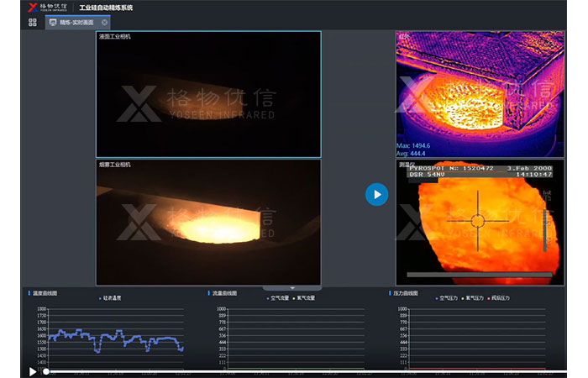The width and height of the screenshot is (588, 378).
Task: Click the 3.Feb 2000 date in pyrometer view
Action: click(x=529, y=168)
